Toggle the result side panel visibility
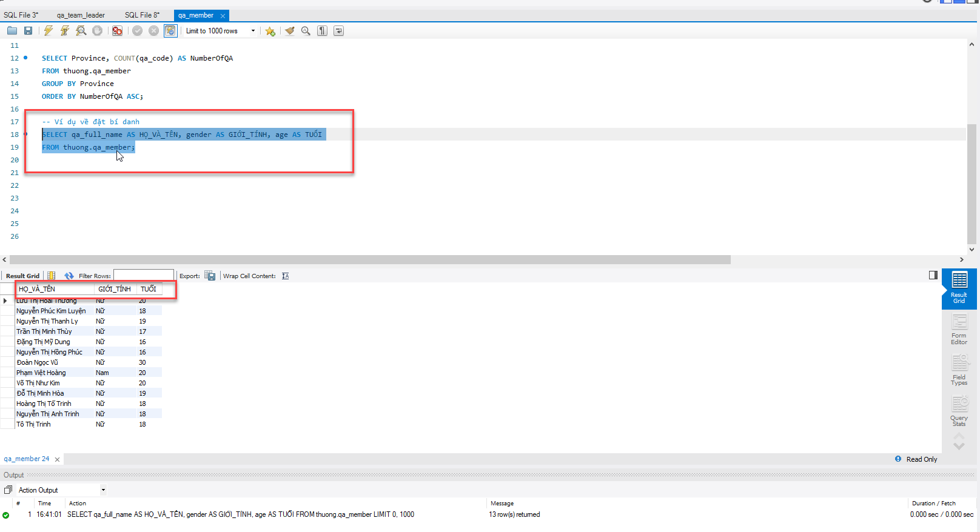Screen dimensions: 980x532 coord(933,275)
